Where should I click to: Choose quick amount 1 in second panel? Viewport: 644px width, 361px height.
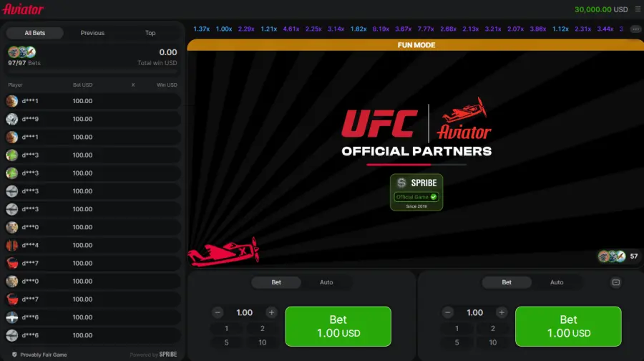coord(457,329)
